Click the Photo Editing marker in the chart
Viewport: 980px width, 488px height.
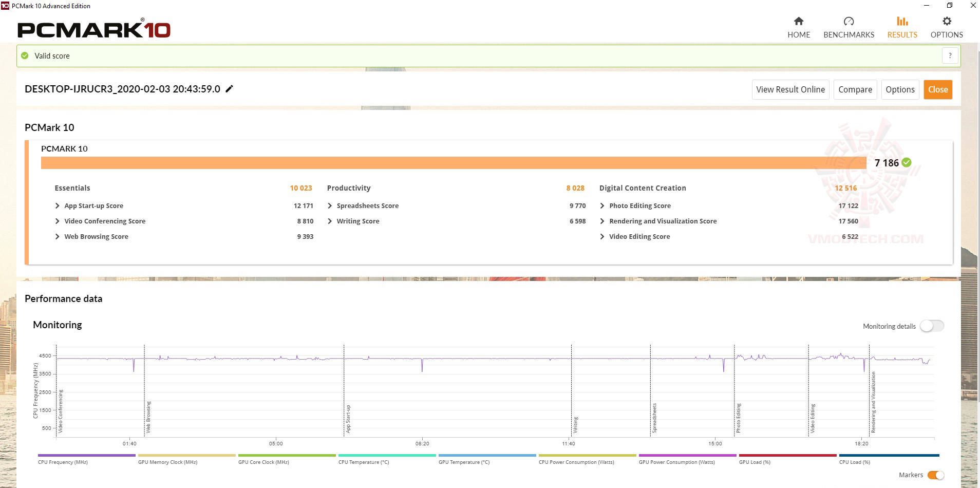[x=739, y=418]
